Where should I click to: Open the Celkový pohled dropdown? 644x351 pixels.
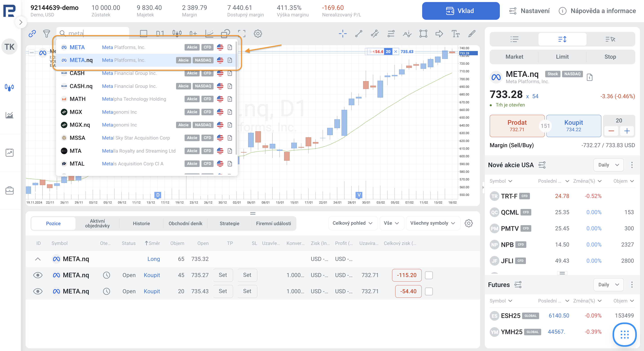(x=352, y=223)
